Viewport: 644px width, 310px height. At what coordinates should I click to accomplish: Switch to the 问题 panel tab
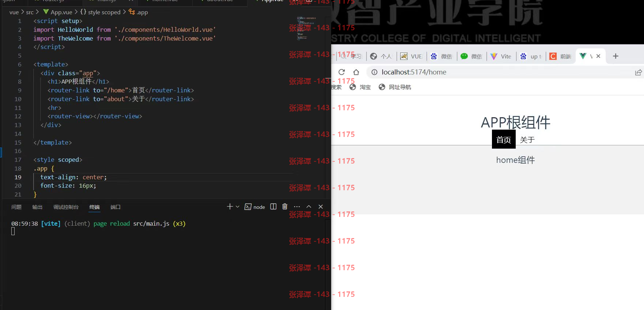click(16, 207)
